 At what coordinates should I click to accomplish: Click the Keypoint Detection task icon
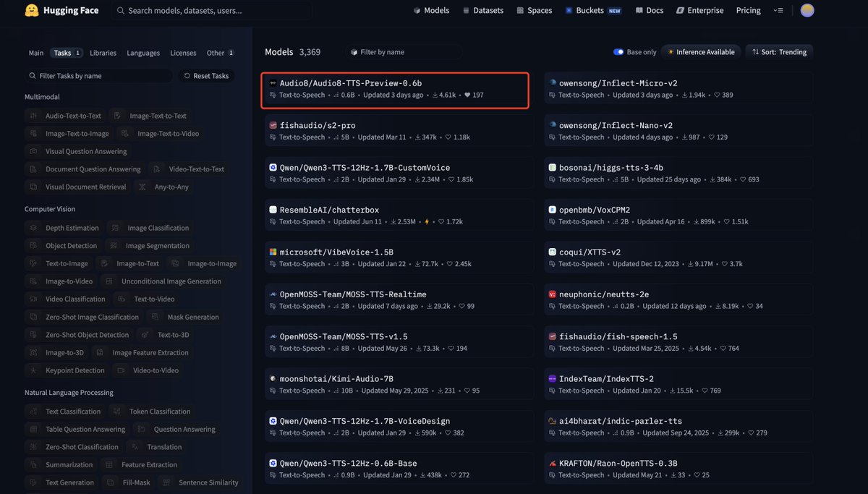click(x=33, y=370)
